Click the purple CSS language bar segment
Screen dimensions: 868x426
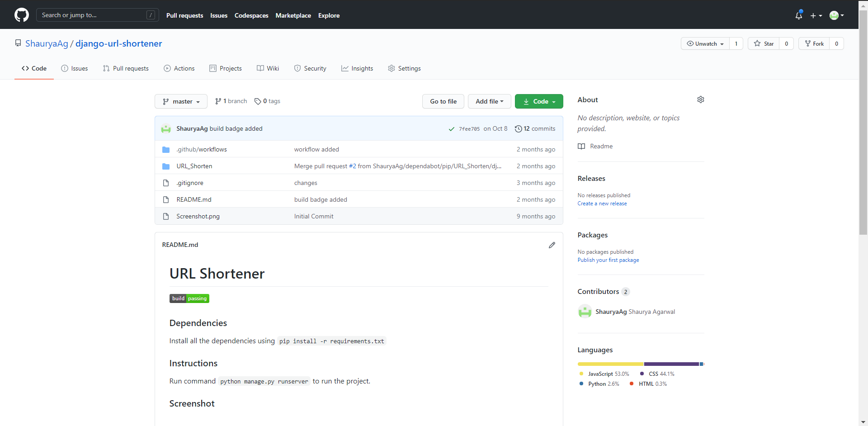[672, 364]
